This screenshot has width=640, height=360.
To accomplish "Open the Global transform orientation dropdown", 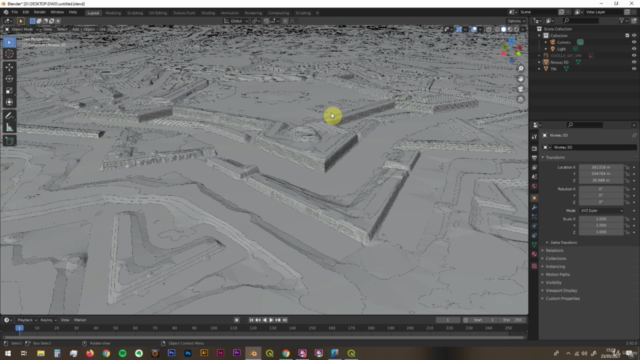I will 236,21.
